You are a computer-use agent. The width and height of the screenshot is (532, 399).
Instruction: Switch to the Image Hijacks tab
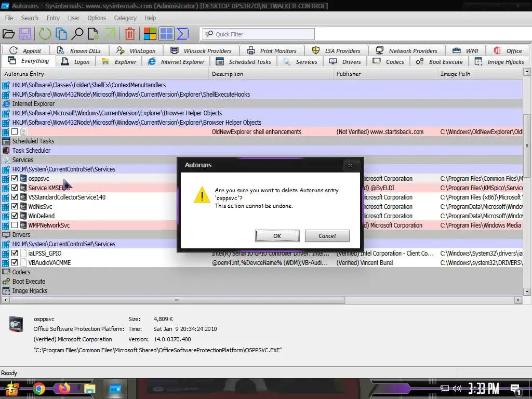499,62
